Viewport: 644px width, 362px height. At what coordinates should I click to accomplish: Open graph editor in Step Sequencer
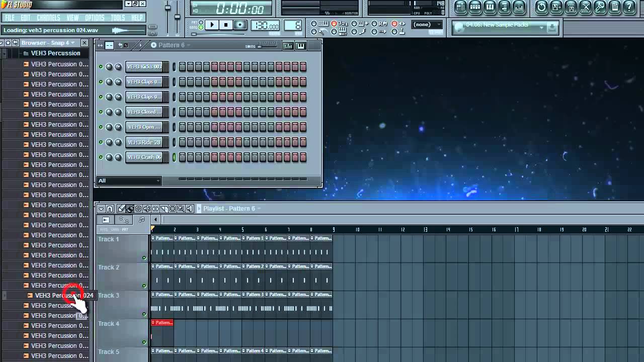288,46
